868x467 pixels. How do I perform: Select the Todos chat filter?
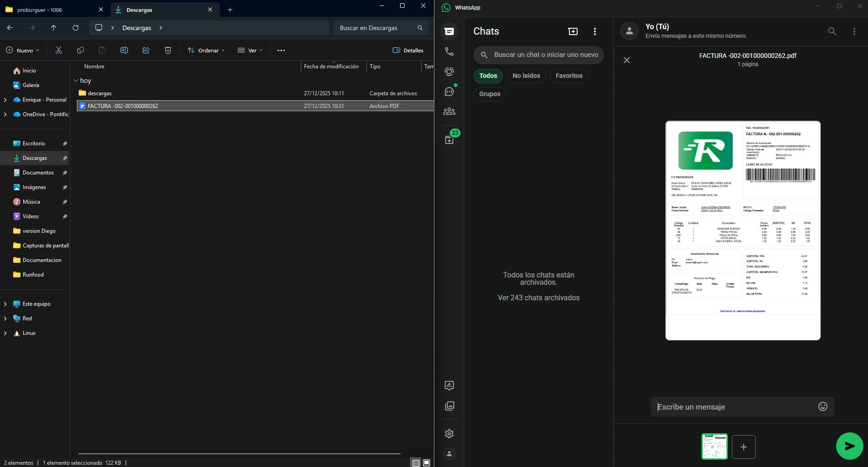(x=488, y=76)
